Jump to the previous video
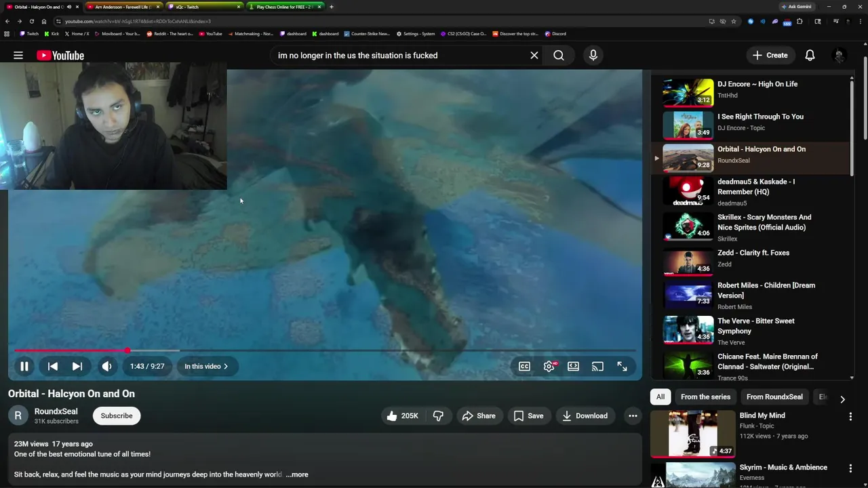This screenshot has width=868, height=488. (53, 366)
